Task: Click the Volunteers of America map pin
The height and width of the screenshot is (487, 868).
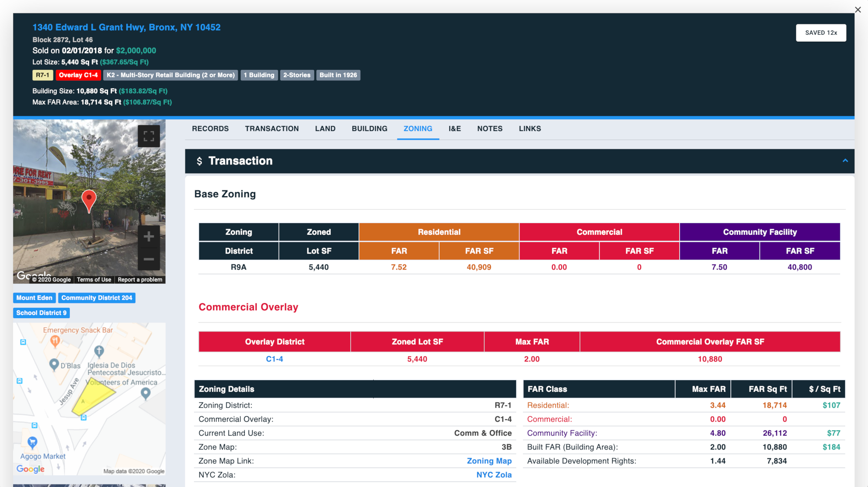Action: pos(145,393)
